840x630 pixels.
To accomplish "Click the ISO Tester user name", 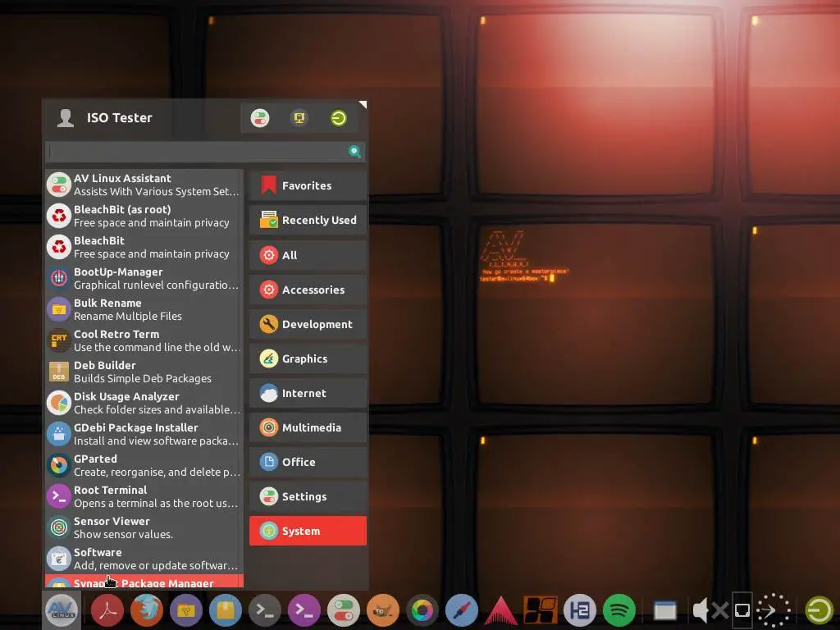I will coord(120,118).
